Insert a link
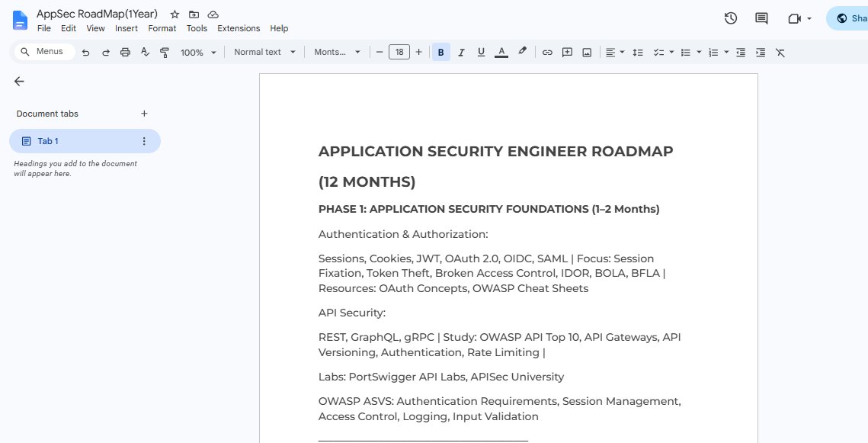 point(547,52)
